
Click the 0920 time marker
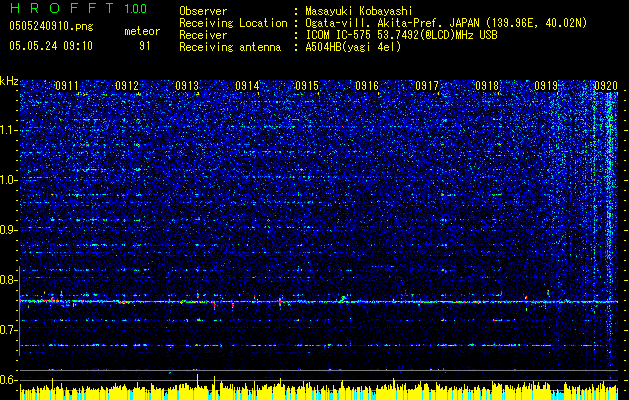[x=606, y=85]
